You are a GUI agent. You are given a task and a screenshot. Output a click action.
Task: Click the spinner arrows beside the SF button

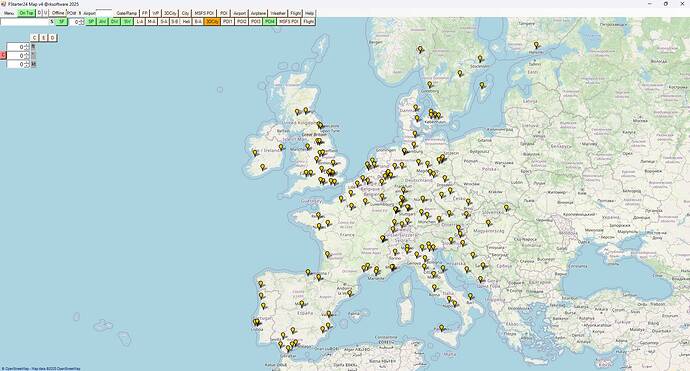(x=82, y=22)
